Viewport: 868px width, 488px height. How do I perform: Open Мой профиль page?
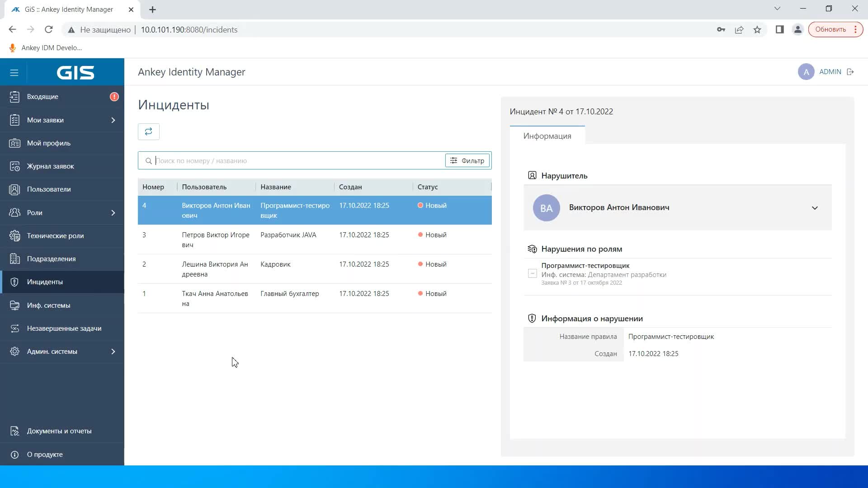tap(62, 143)
